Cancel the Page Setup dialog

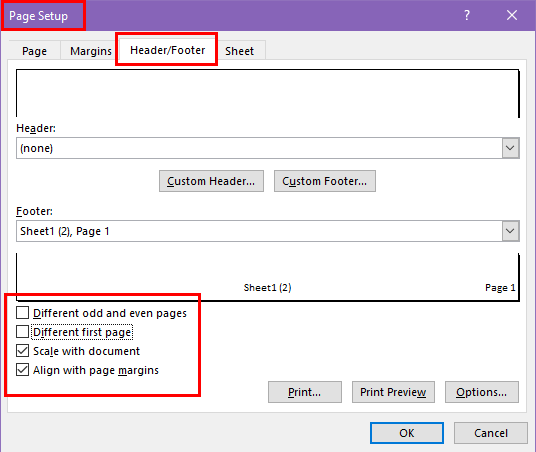click(491, 433)
